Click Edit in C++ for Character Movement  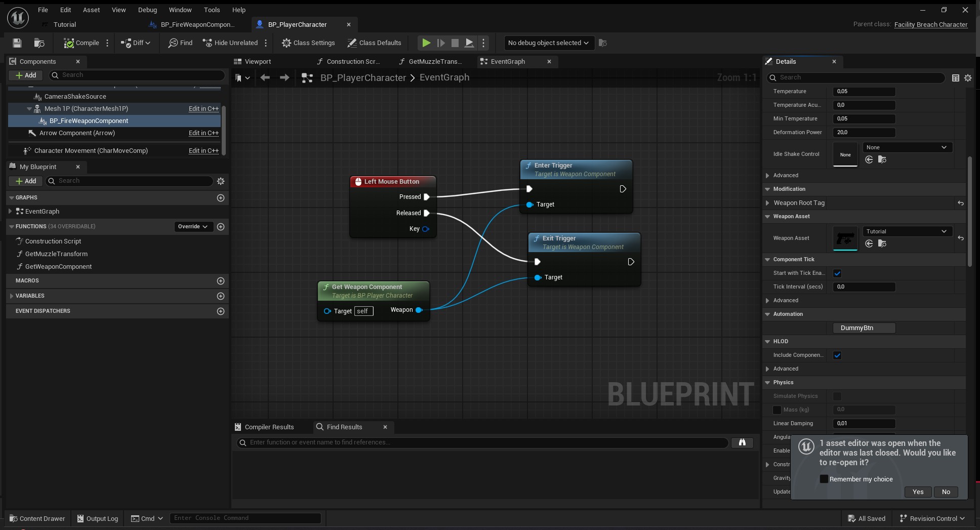click(x=203, y=151)
